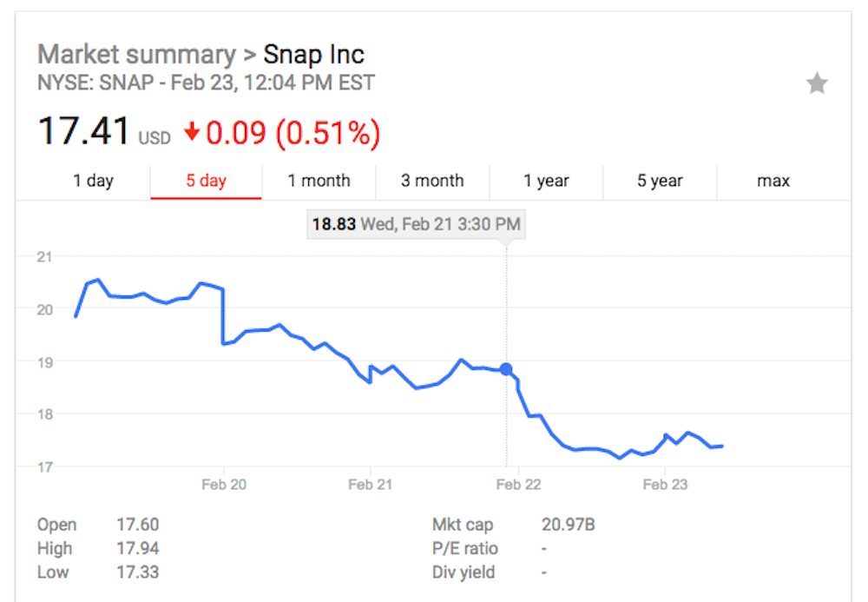
Task: Click the Feb 20 date axis label
Action: [x=224, y=484]
